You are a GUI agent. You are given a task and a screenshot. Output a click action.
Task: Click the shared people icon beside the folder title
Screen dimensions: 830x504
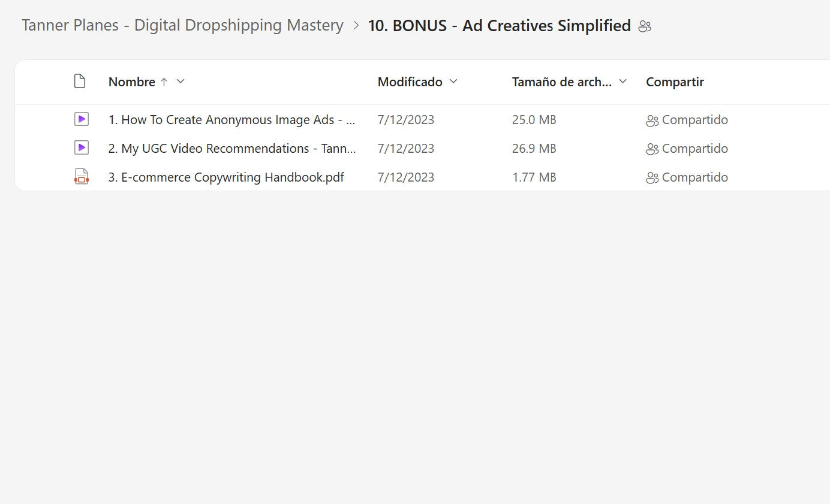click(645, 26)
